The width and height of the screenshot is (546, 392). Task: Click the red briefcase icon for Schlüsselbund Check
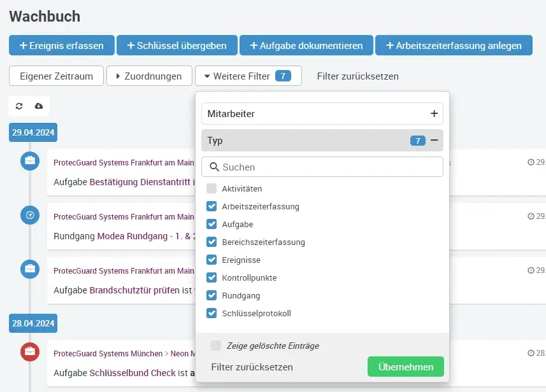(30, 351)
